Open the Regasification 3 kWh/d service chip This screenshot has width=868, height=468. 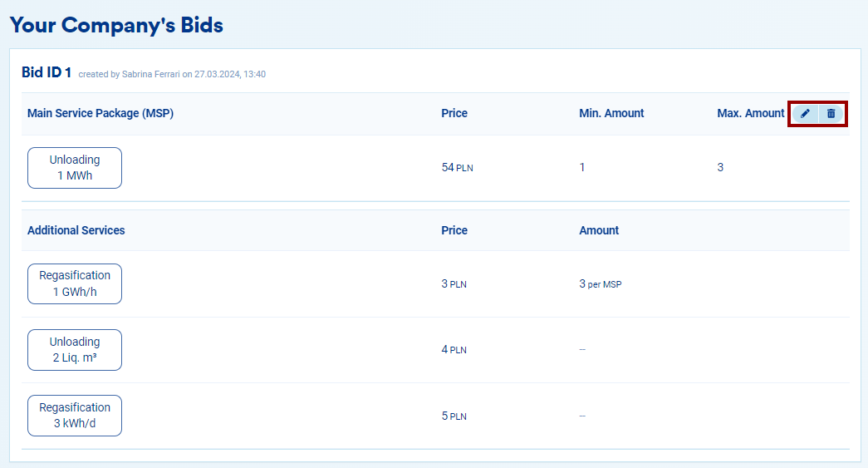pos(75,416)
